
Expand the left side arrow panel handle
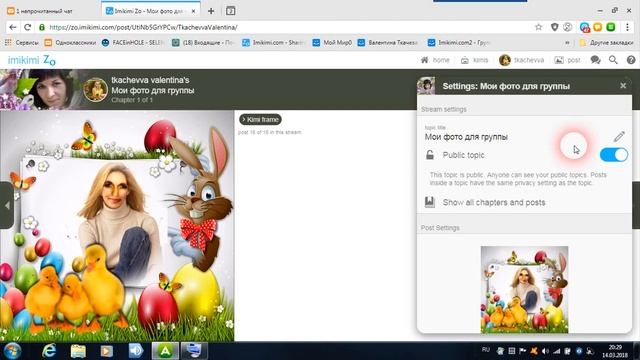pos(7,205)
